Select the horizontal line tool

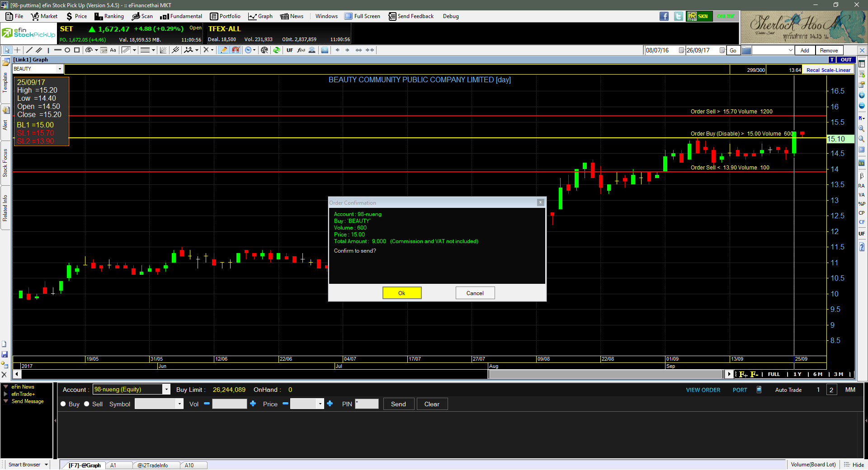pyautogui.click(x=58, y=50)
